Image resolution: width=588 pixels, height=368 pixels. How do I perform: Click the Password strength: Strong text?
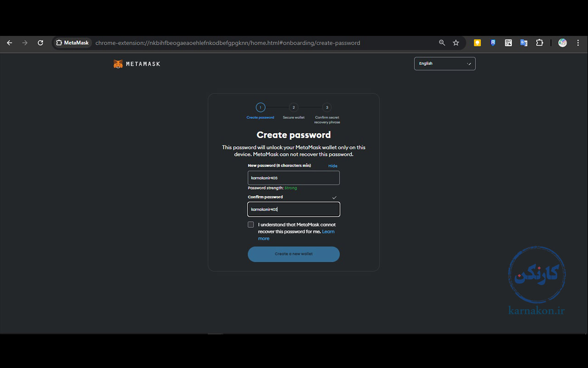[272, 188]
